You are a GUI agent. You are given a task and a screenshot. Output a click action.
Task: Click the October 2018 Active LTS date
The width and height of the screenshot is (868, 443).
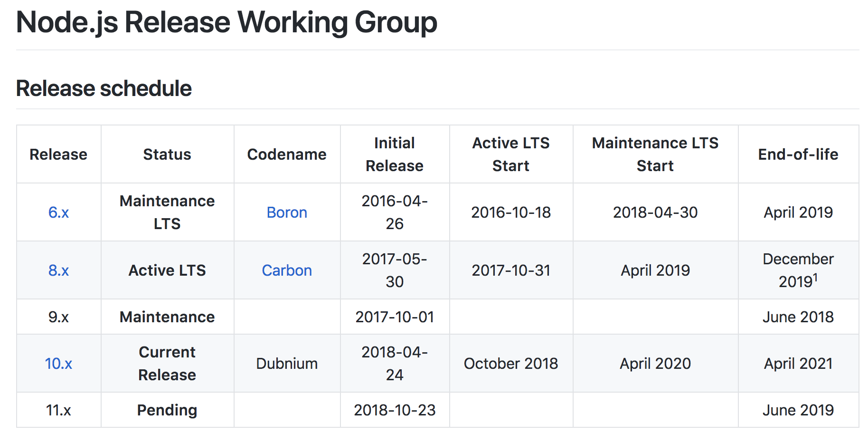[511, 364]
